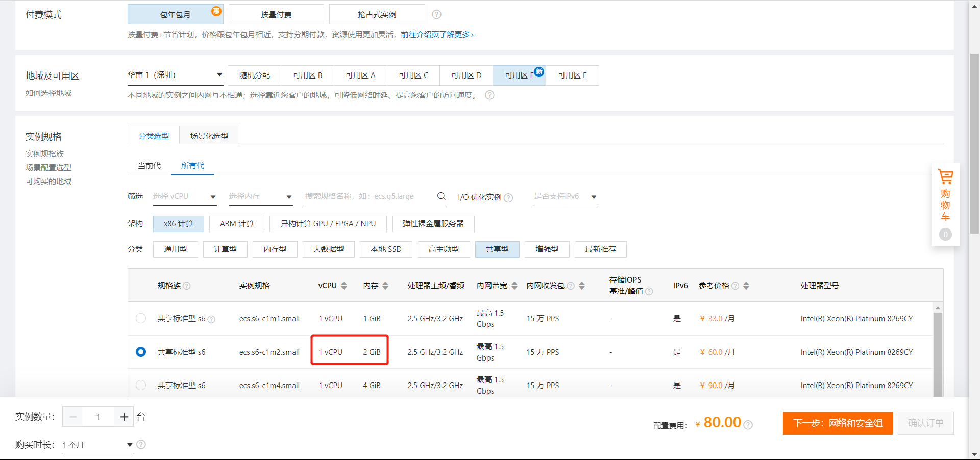Select ecs.s6-c1m2.small radio button
This screenshot has width=980, height=460.
(141, 352)
